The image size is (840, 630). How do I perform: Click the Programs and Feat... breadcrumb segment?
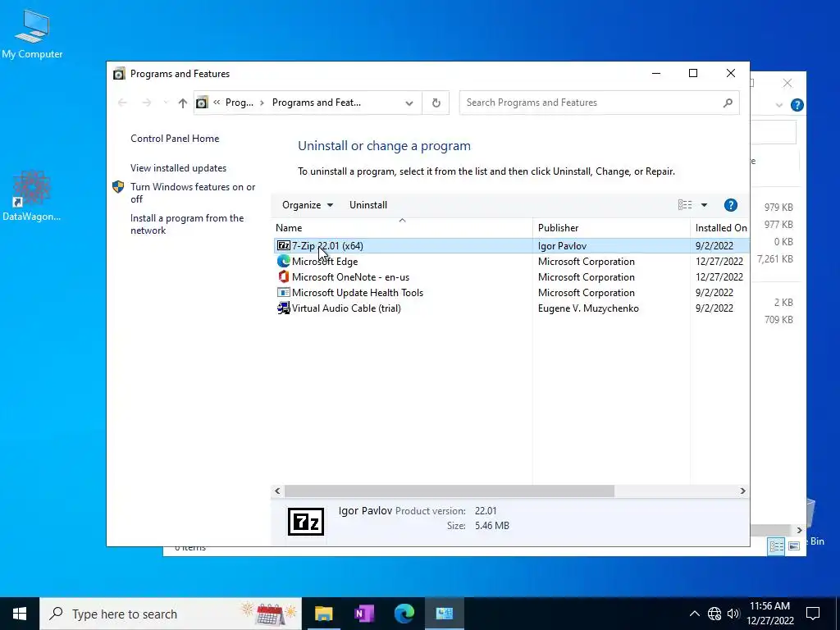317,103
